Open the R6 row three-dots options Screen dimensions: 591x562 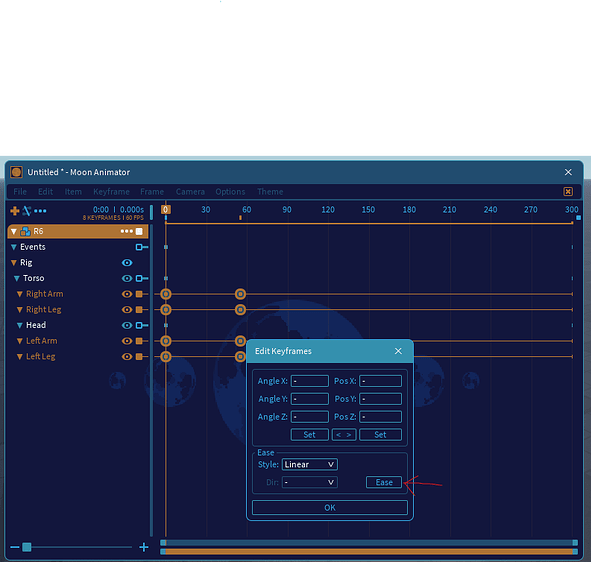[x=126, y=231]
